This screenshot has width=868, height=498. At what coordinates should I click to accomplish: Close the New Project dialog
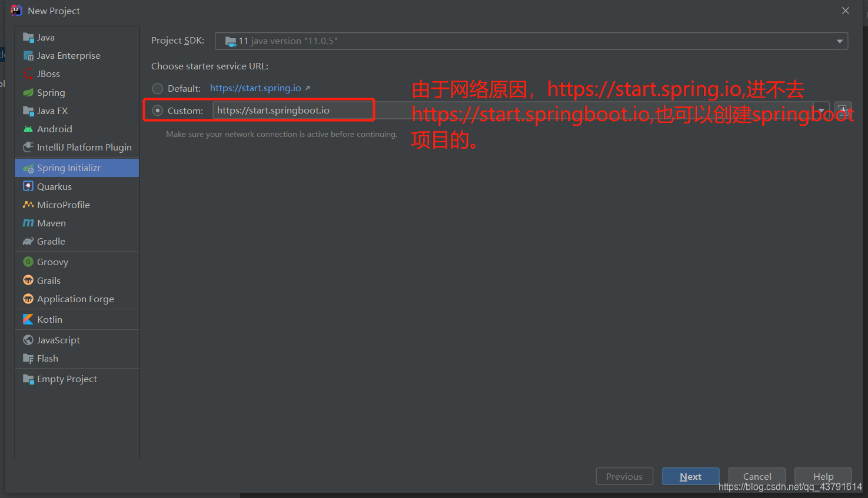click(x=846, y=11)
